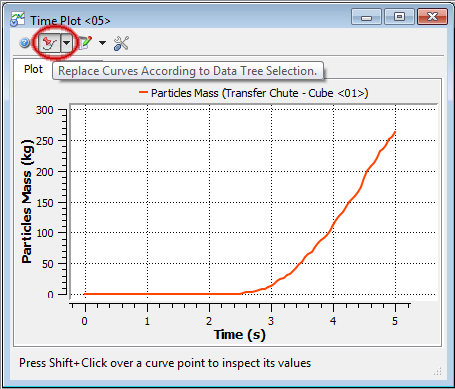
Task: Close the Time Plot <05> window
Action: [x=432, y=17]
